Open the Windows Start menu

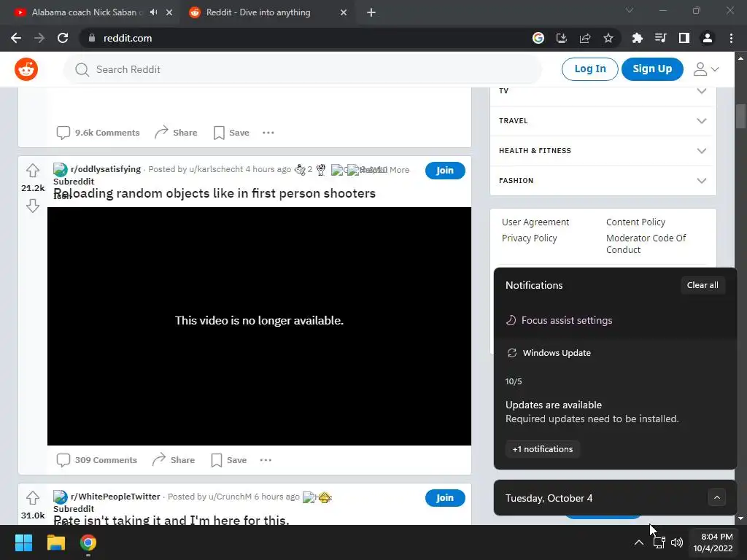tap(23, 542)
